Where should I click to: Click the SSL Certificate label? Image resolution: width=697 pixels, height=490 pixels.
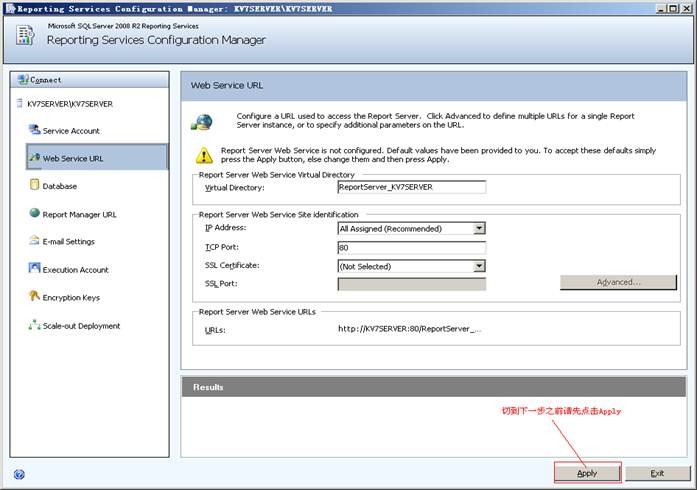(x=232, y=265)
